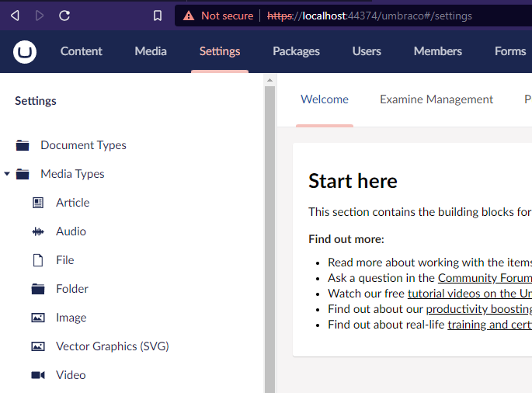Bookmark this page icon
Screen dimensions: 532x393
[158, 16]
